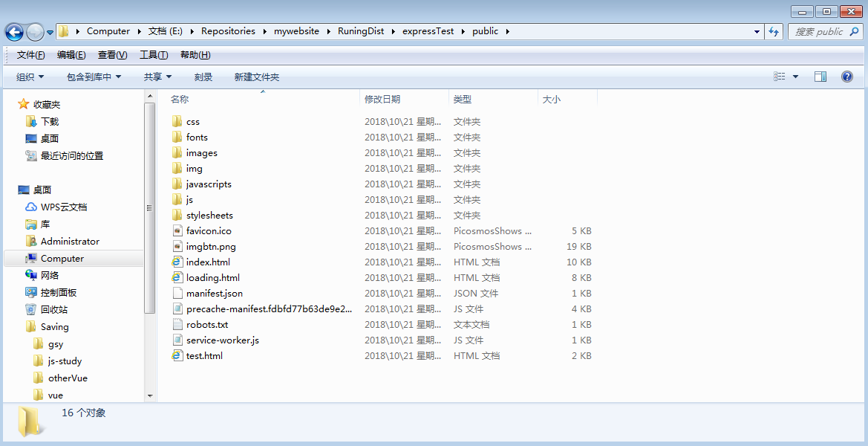Screen dimensions: 868x446
Task: Open the 编辑(E) menu
Action: pyautogui.click(x=71, y=55)
